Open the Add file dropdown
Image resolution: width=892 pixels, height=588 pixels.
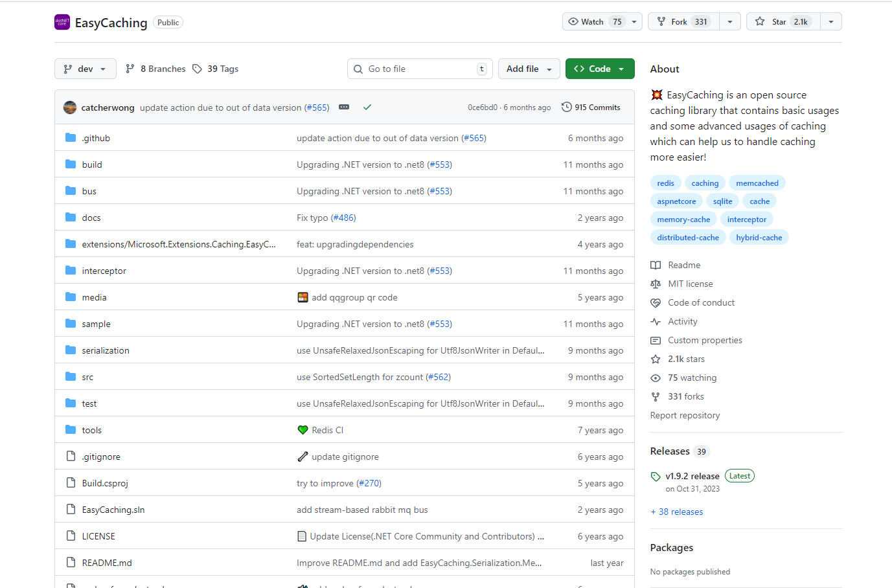(x=529, y=69)
